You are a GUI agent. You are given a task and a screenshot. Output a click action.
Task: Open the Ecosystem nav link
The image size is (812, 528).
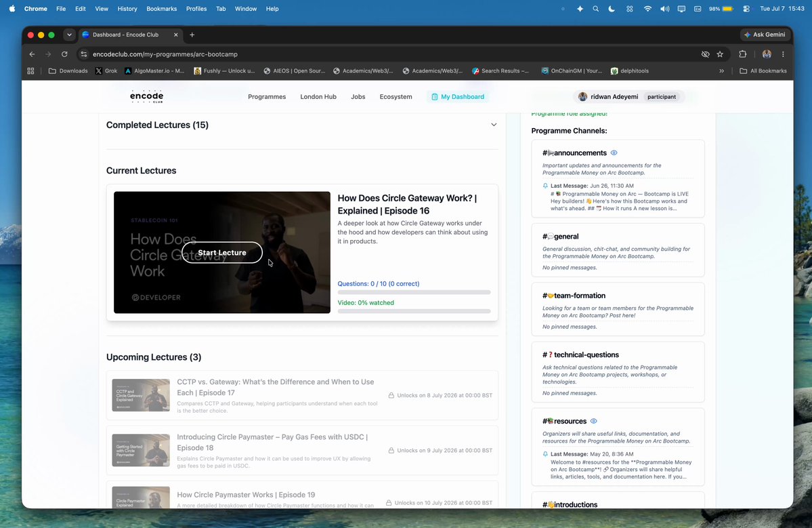[396, 97]
